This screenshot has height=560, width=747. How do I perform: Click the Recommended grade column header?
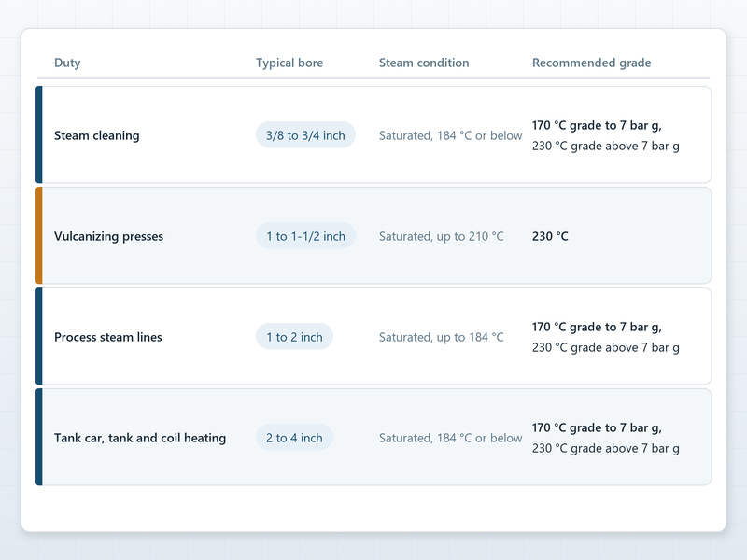[591, 63]
